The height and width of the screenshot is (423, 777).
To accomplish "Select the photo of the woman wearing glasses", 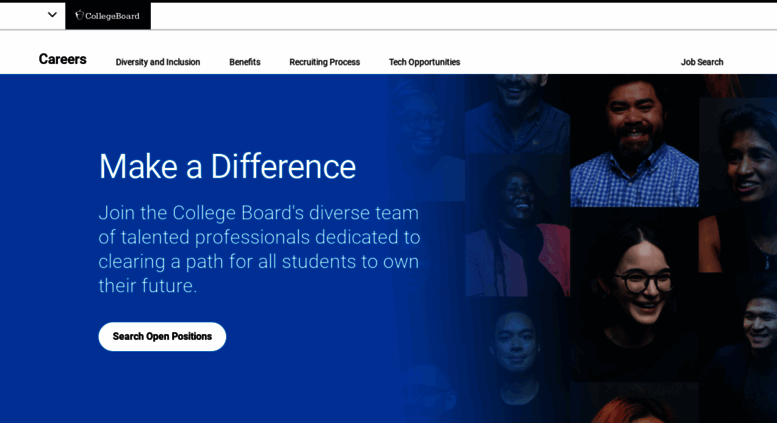I will pos(634,295).
